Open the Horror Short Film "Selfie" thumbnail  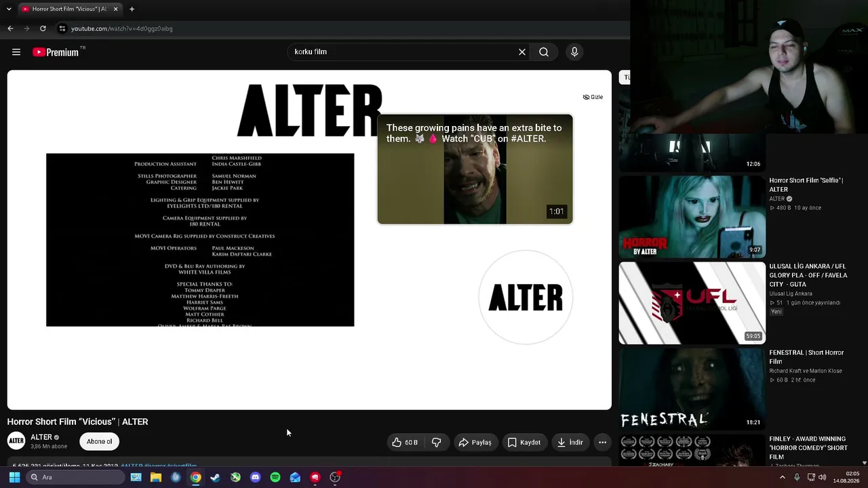692,217
